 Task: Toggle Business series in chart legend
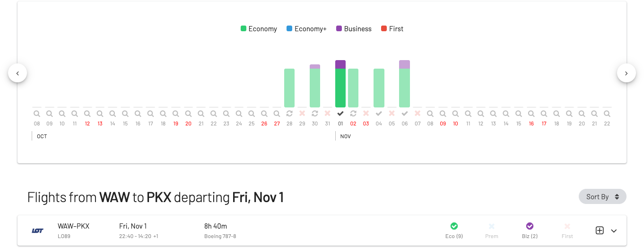pyautogui.click(x=354, y=29)
